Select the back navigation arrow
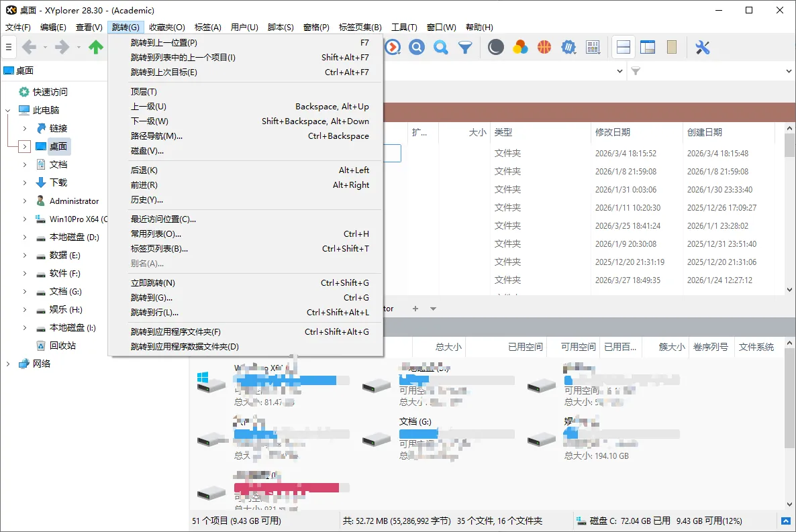 30,47
